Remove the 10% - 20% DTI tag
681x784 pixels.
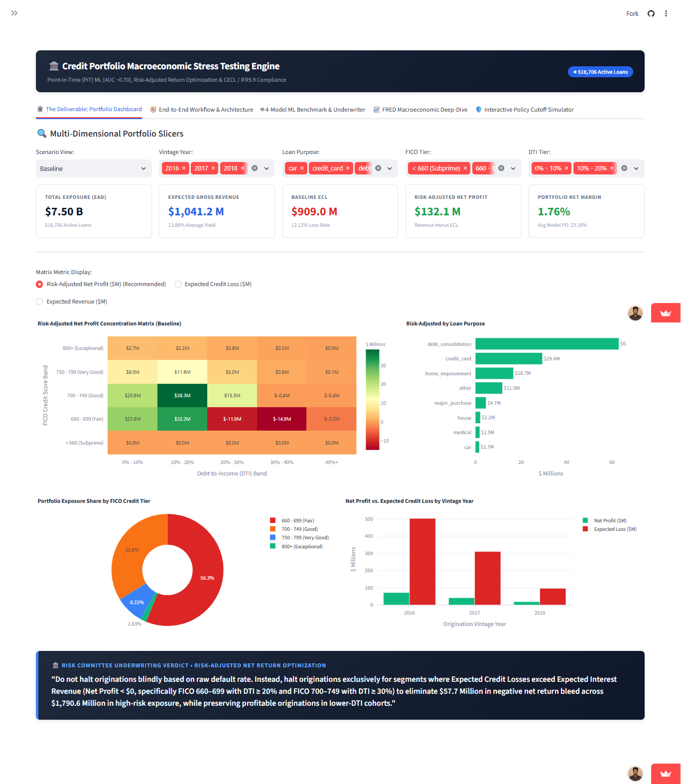[612, 168]
